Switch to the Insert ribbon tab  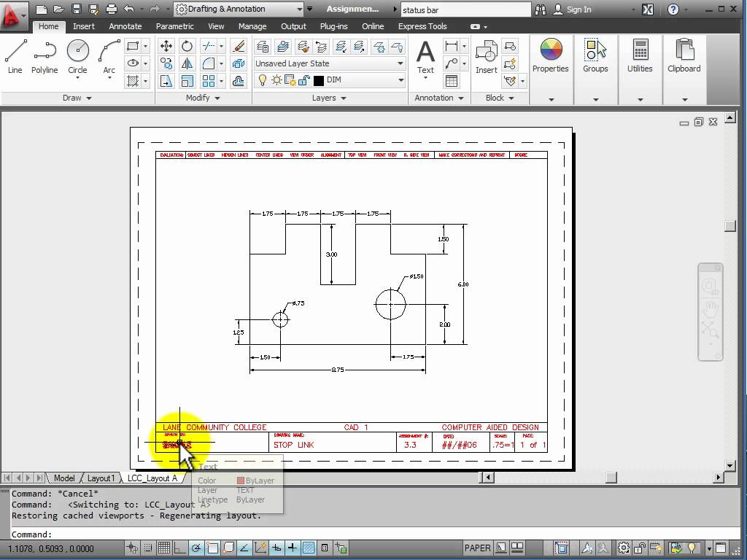[84, 26]
